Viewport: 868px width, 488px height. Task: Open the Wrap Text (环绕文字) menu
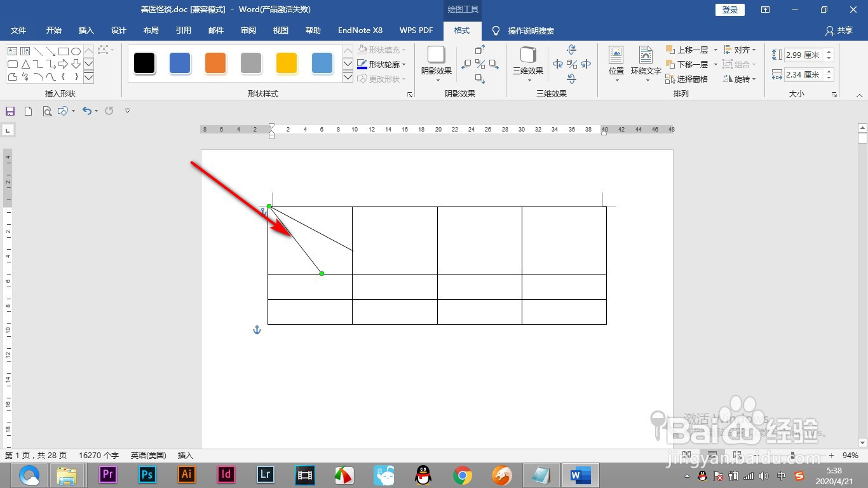tap(646, 64)
